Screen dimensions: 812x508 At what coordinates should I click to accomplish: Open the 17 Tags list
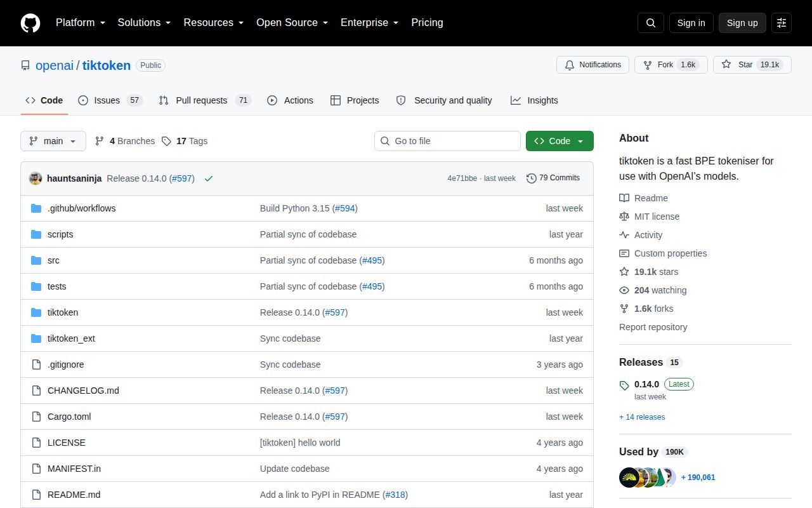[x=185, y=141]
